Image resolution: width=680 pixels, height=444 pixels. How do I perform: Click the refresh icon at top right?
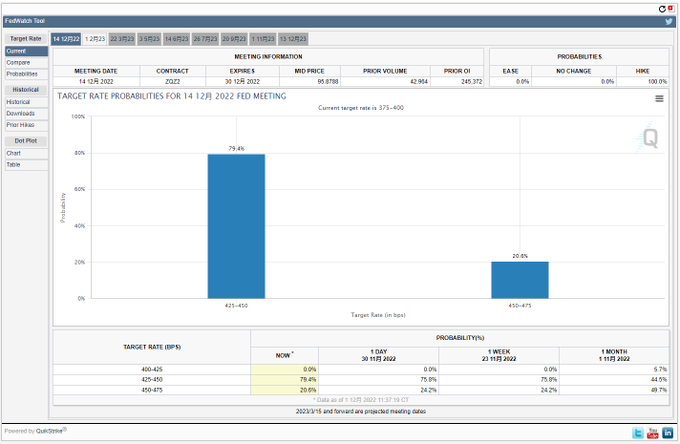click(662, 9)
